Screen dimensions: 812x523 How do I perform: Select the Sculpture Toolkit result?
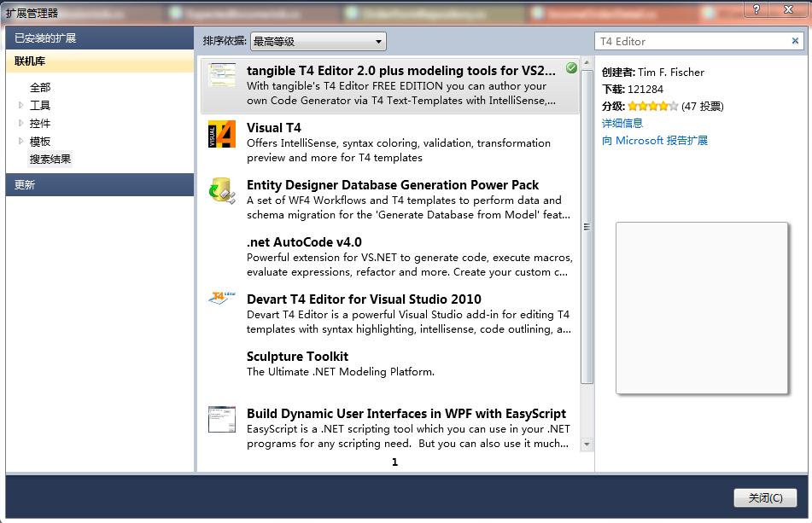(297, 357)
